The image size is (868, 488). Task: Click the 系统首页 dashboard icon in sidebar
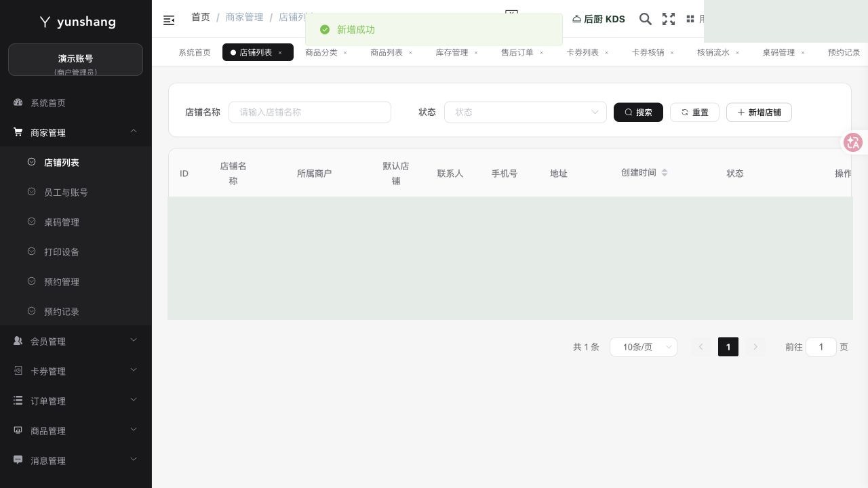click(18, 102)
